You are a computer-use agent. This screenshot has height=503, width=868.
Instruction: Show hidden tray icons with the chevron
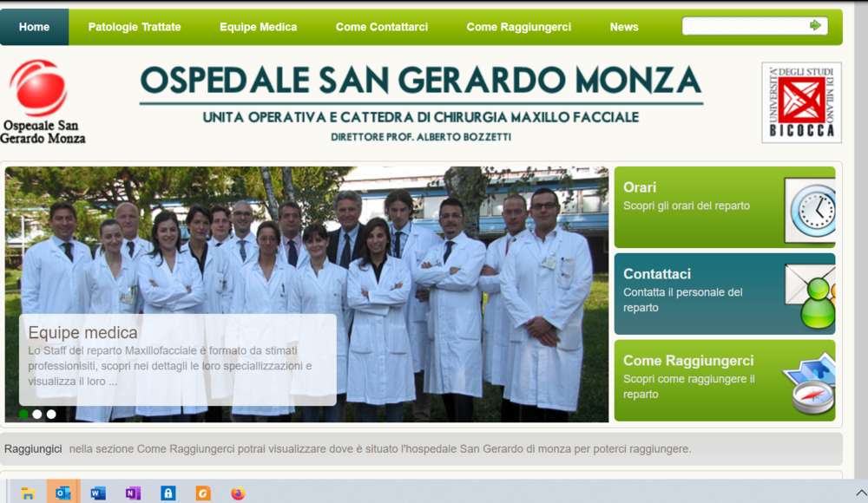coord(861,493)
